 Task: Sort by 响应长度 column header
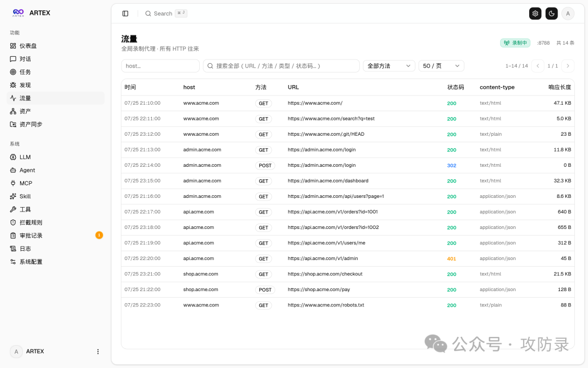pos(560,87)
